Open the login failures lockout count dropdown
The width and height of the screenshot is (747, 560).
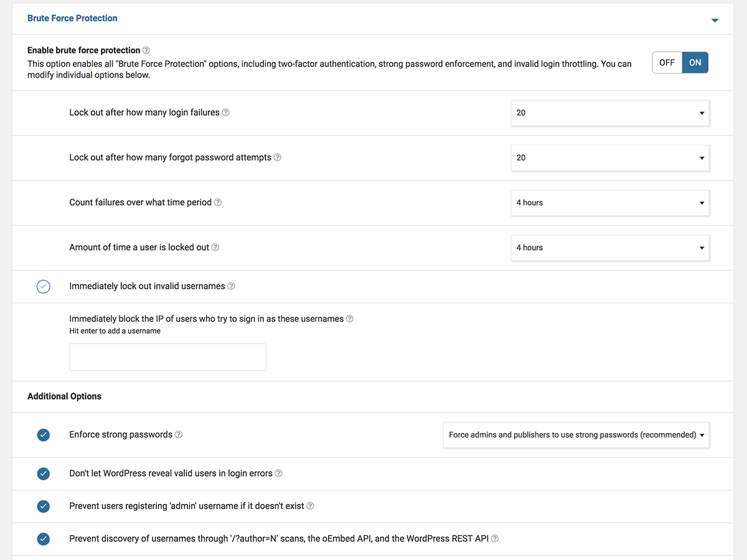(610, 113)
